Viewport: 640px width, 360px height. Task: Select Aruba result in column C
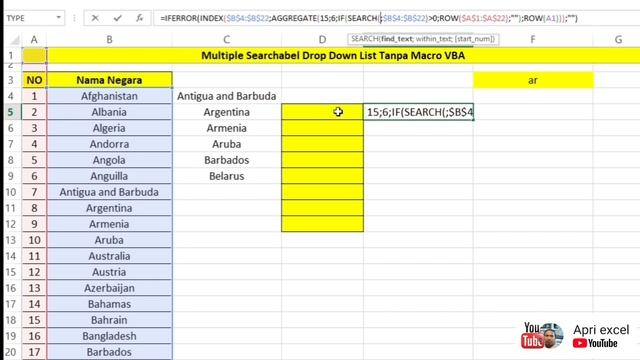point(227,144)
